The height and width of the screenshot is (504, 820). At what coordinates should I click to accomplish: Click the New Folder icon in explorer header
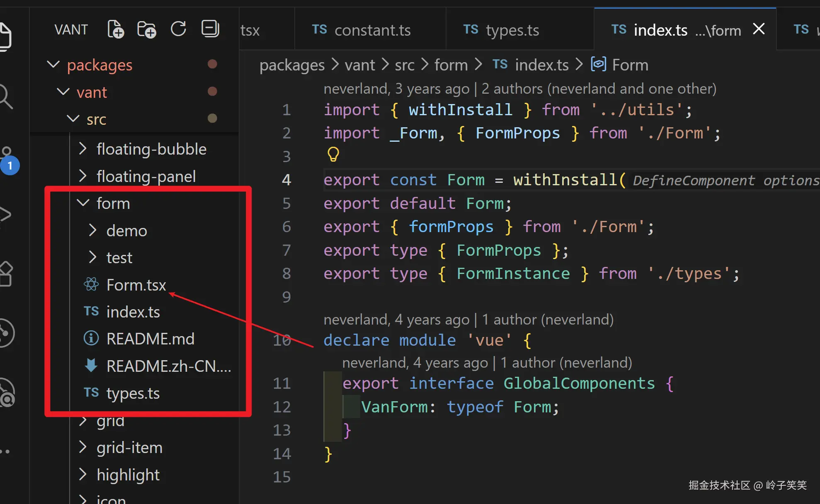point(146,29)
